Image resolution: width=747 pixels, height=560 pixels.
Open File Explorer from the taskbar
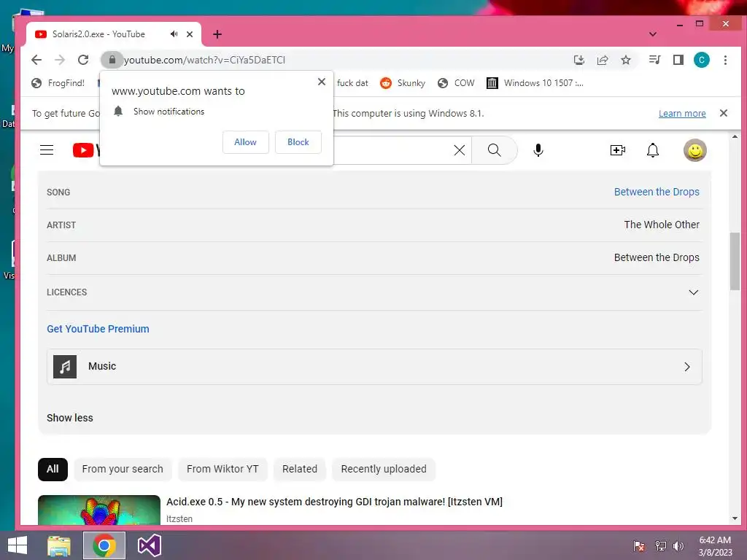pyautogui.click(x=59, y=545)
